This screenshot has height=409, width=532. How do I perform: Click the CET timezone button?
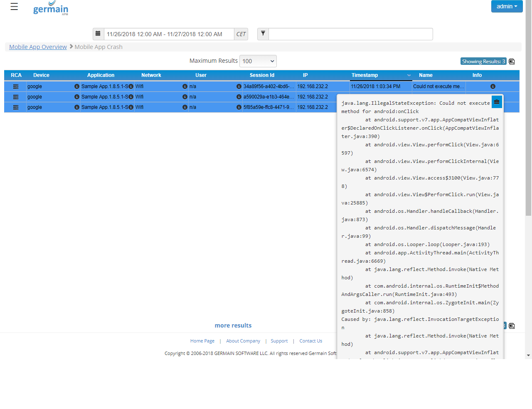pyautogui.click(x=241, y=34)
